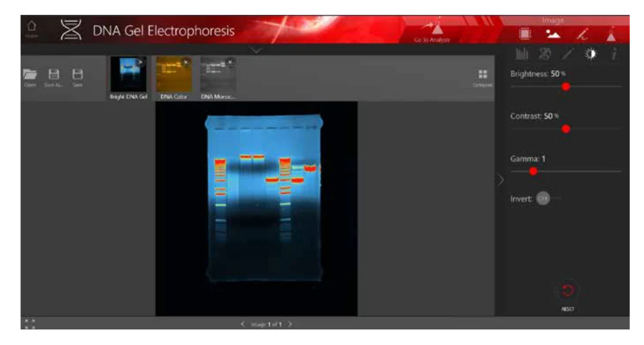Switch to the Image tab with mountain icon
The width and height of the screenshot is (644, 345).
click(553, 34)
